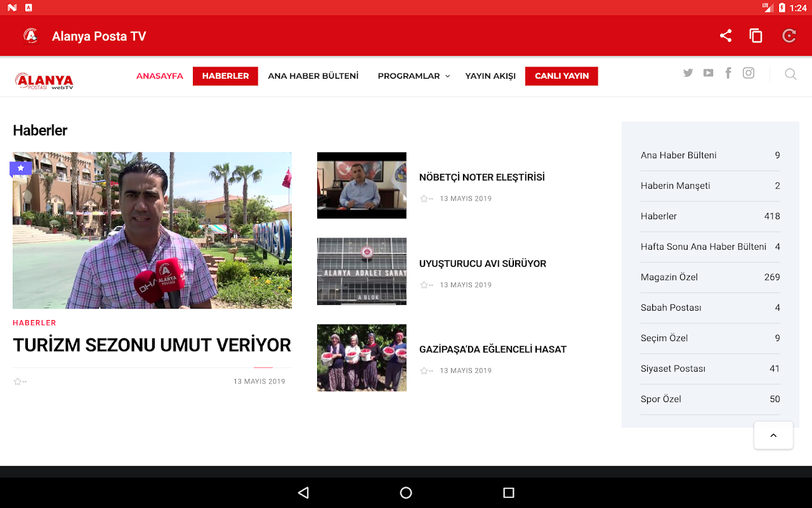Click the date under Gazipaşa'da Eğlenceli Hasat
Screen dimensions: 812x508
click(466, 371)
